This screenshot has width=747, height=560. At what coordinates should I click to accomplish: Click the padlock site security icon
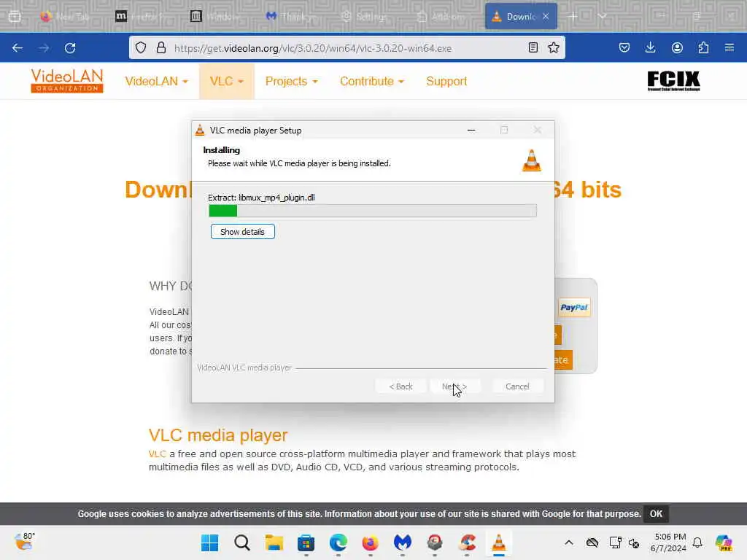(x=161, y=47)
